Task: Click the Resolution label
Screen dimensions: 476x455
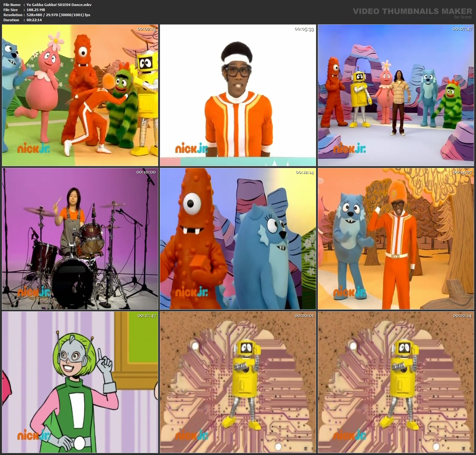Action: [13, 15]
